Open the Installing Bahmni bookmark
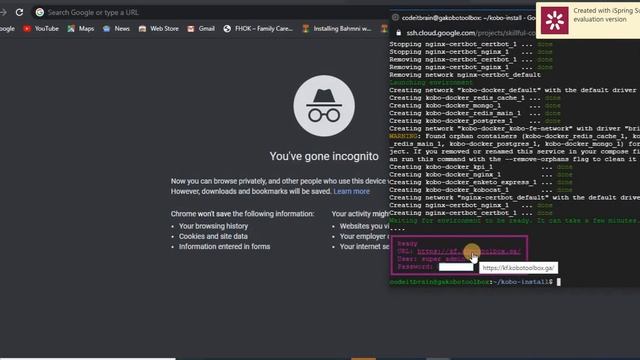 (337, 29)
